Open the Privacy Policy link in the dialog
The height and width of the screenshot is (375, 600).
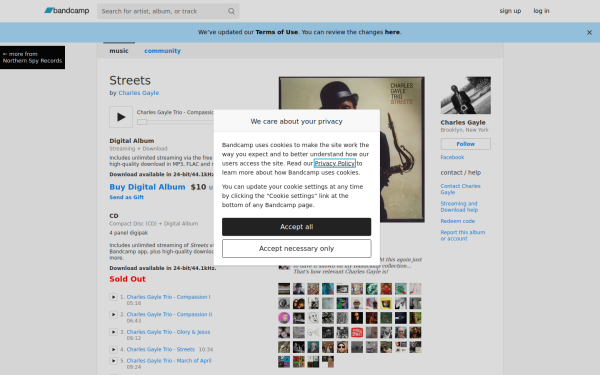point(335,163)
